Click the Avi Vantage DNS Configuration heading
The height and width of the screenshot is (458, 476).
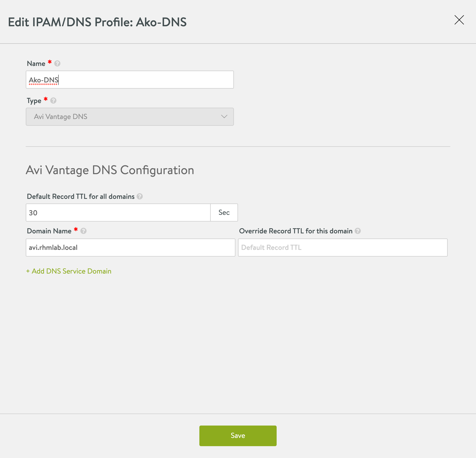110,170
